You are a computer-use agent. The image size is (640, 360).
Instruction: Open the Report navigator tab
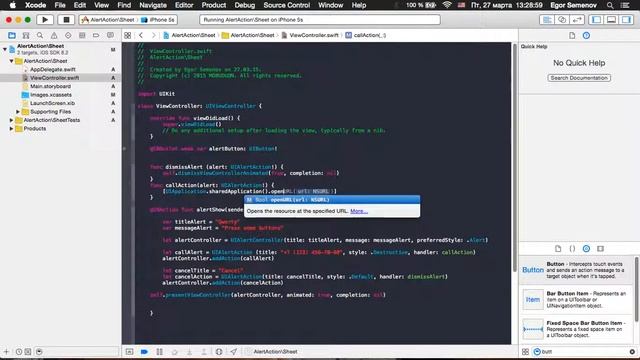[x=110, y=36]
